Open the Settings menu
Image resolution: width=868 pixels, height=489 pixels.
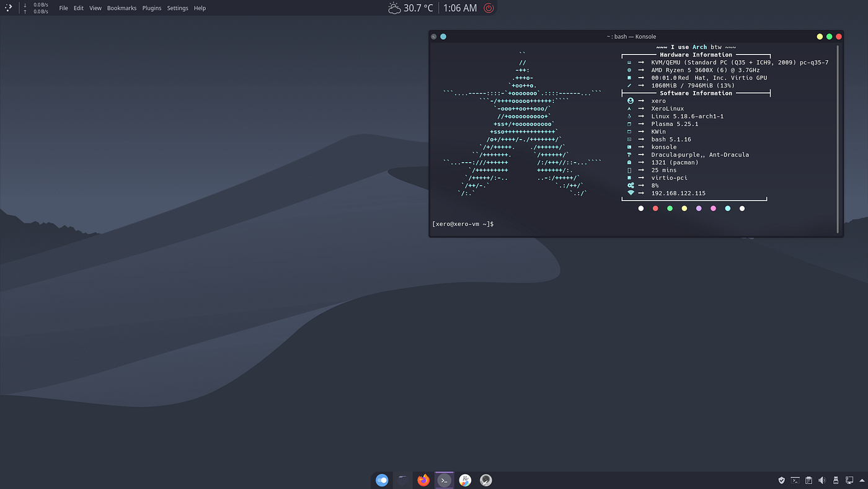point(178,8)
